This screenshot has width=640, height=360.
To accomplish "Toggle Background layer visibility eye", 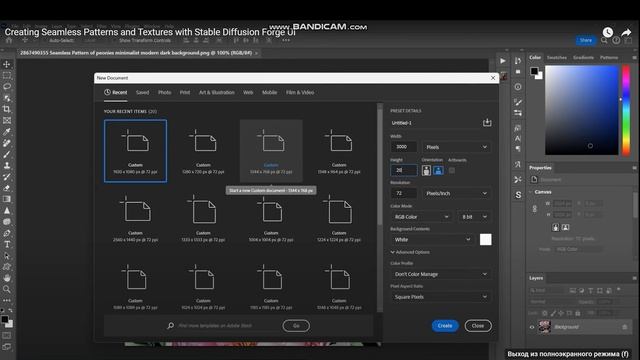I will pos(532,327).
